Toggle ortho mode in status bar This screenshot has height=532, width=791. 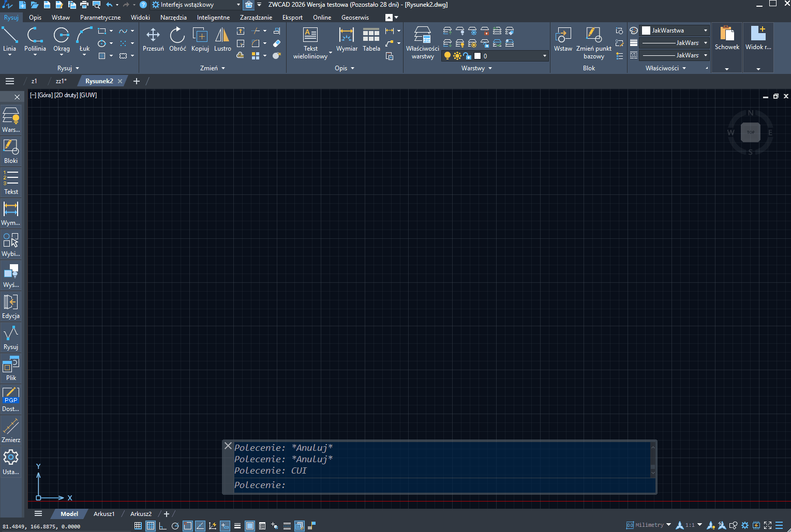(x=162, y=526)
